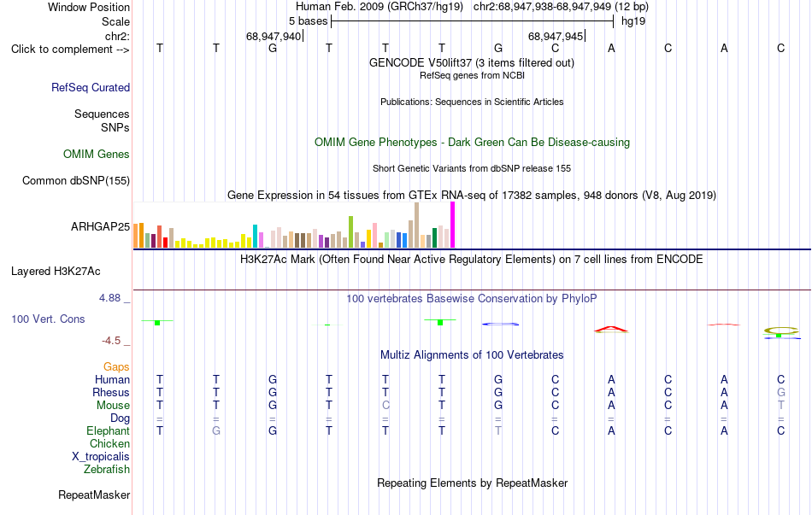Select the Chicken alignment row label
This screenshot has height=515, width=812.
pyautogui.click(x=109, y=443)
